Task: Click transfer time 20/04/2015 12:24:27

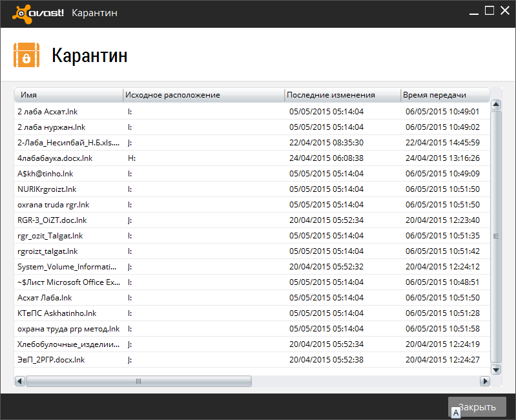Action: (x=442, y=359)
